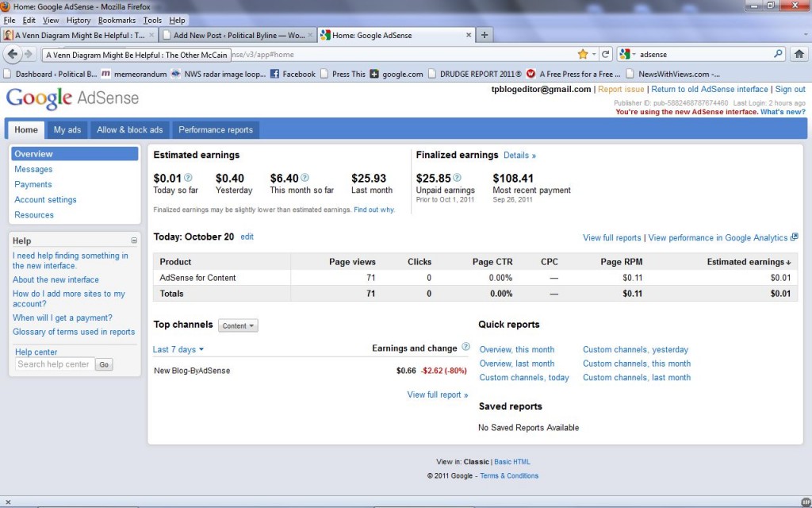The height and width of the screenshot is (508, 812).
Task: Open View performance in Google Analytics
Action: coord(722,237)
